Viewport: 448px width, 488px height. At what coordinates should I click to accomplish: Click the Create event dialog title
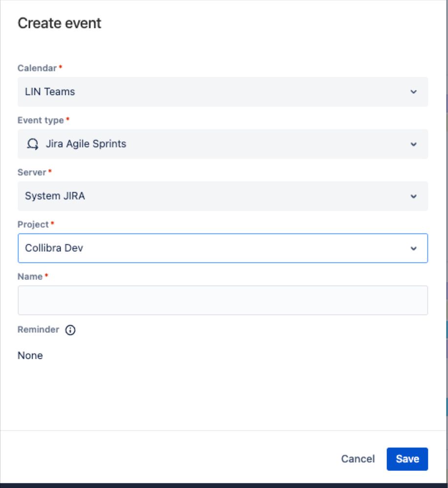60,23
